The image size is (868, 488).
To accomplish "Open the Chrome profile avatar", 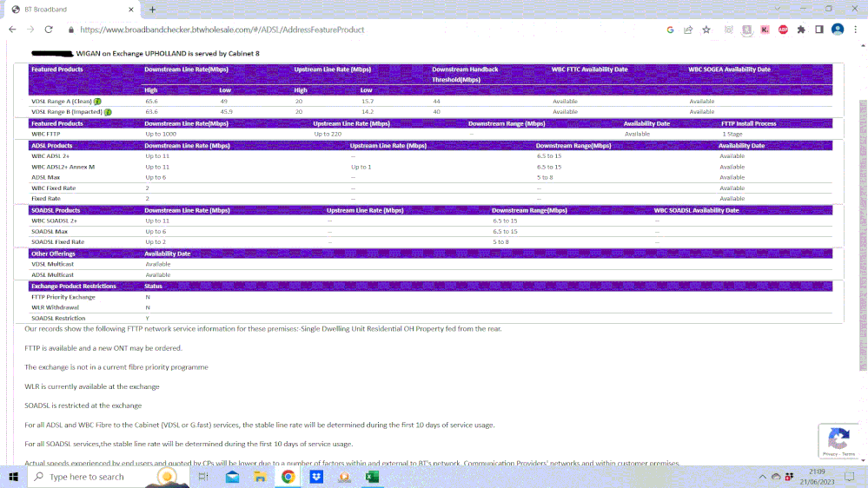I will [x=837, y=30].
